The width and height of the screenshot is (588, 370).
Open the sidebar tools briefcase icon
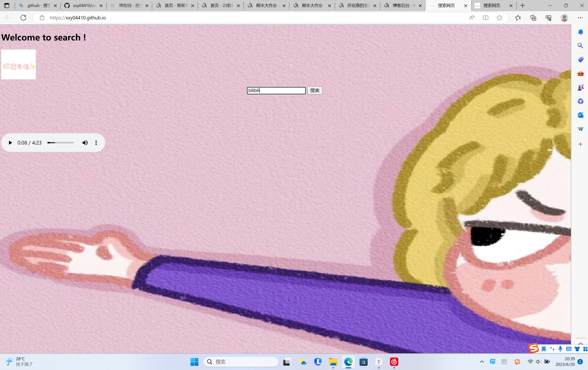580,74
